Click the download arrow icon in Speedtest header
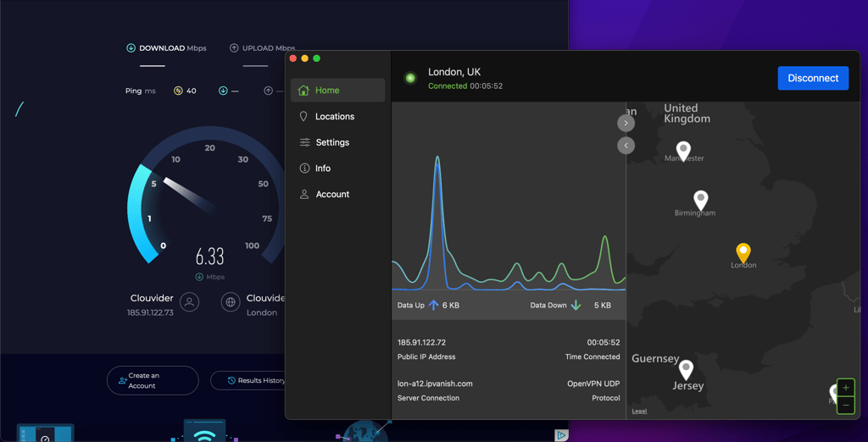 coord(131,48)
